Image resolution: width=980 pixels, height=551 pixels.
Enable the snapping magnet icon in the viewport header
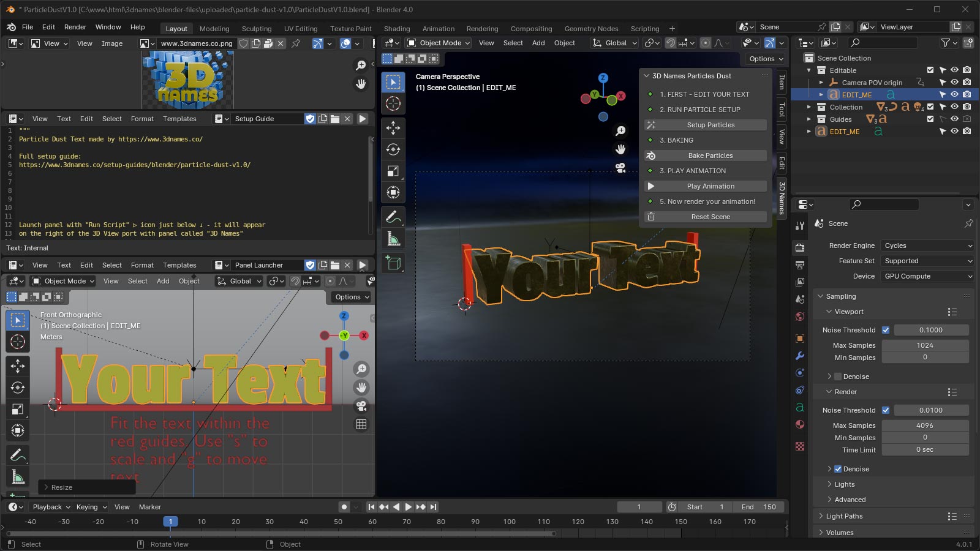[x=670, y=43]
